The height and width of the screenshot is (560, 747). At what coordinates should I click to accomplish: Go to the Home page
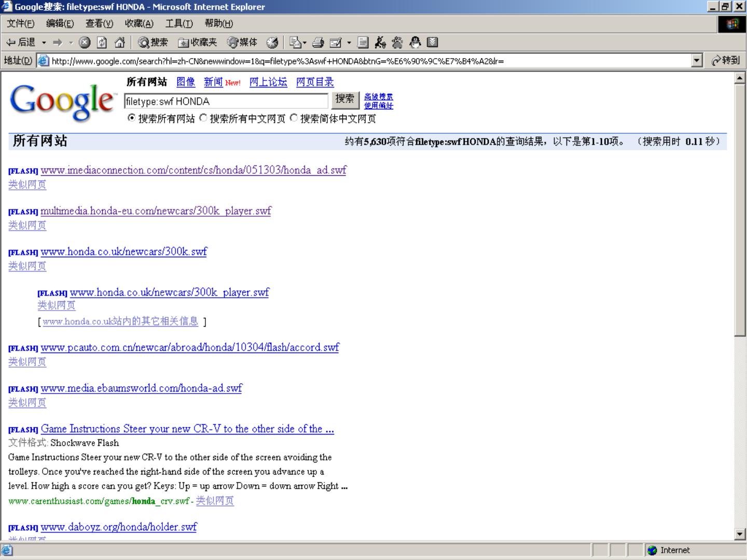point(119,43)
